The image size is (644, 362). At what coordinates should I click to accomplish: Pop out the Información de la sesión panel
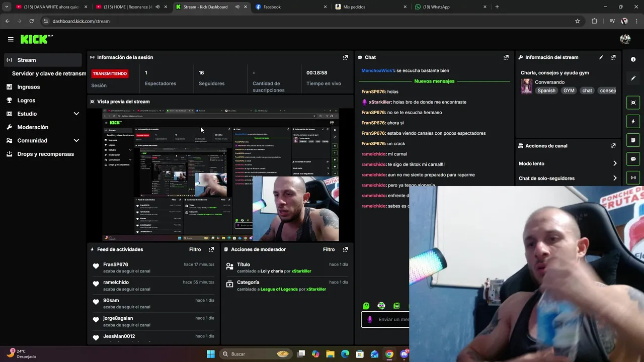345,57
